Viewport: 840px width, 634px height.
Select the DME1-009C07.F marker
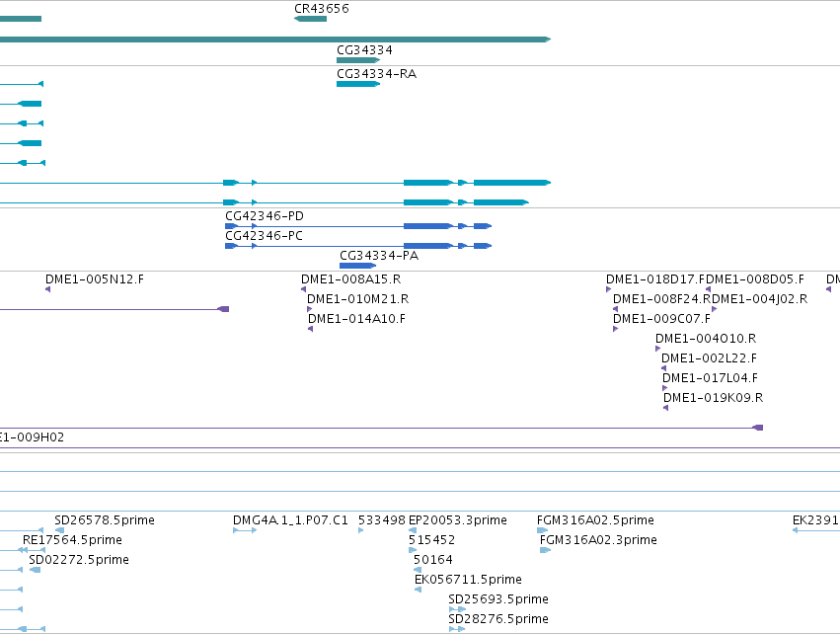616,329
